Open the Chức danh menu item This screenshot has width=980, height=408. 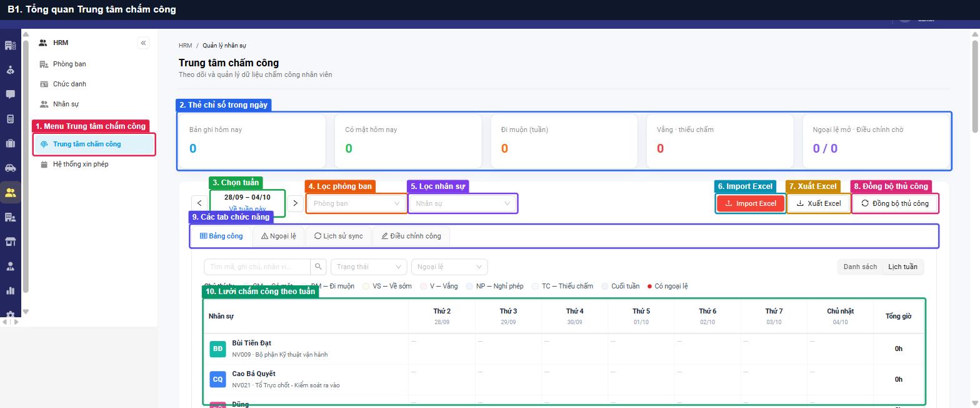[x=93, y=84]
